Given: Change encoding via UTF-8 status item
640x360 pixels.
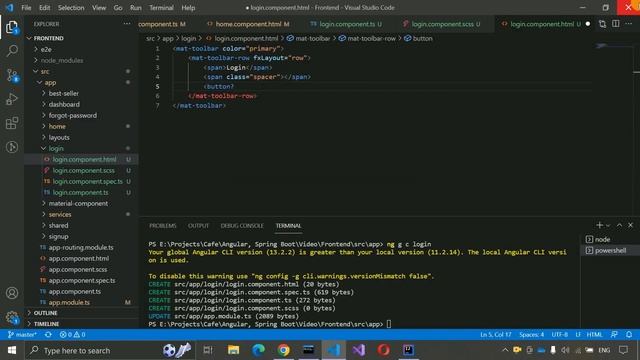Looking at the screenshot, I should tap(560, 335).
